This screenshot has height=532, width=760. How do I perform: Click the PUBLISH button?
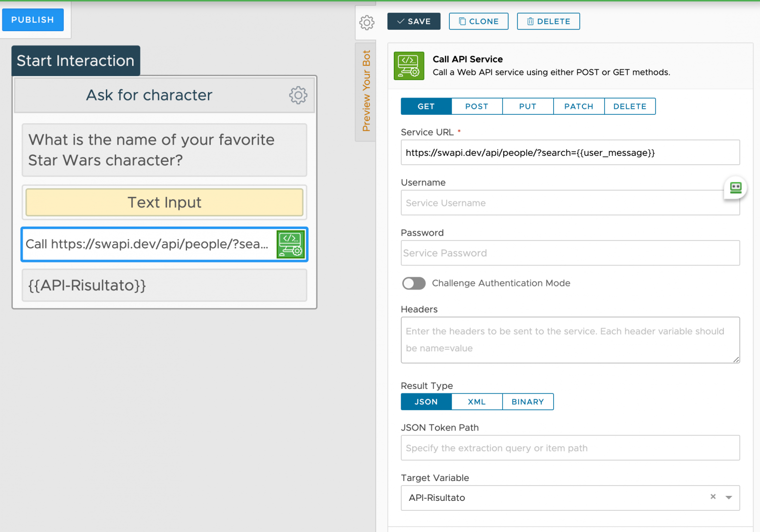pyautogui.click(x=33, y=20)
